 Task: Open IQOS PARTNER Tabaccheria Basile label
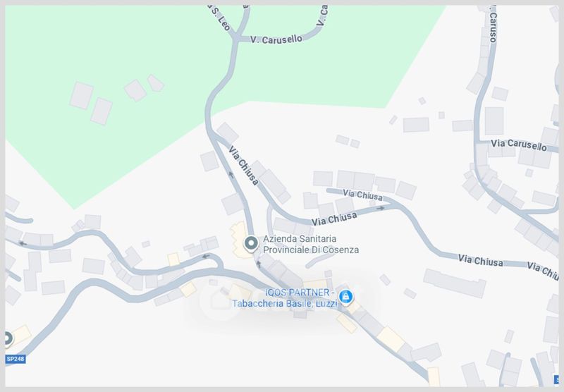pos(285,298)
